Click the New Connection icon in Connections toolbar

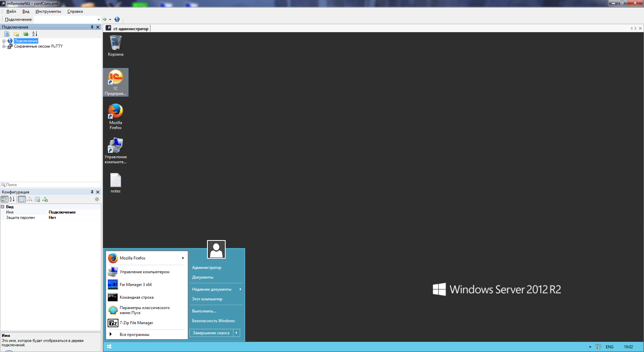(x=7, y=34)
